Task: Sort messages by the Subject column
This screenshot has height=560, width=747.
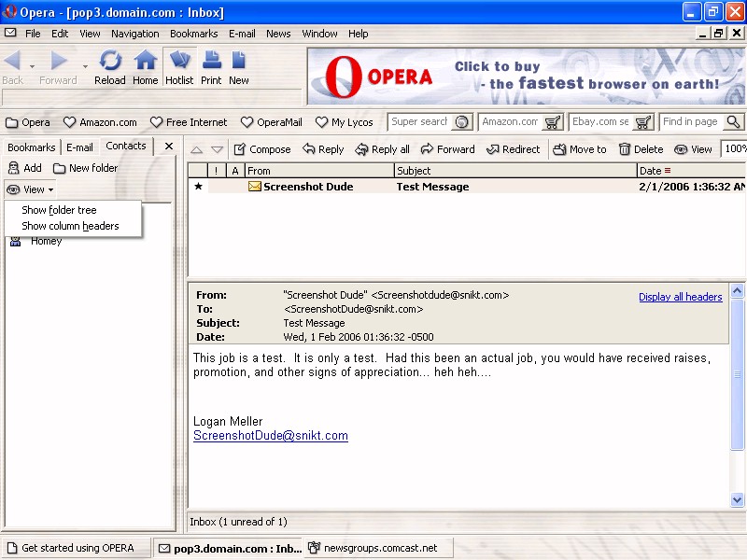Action: point(516,171)
